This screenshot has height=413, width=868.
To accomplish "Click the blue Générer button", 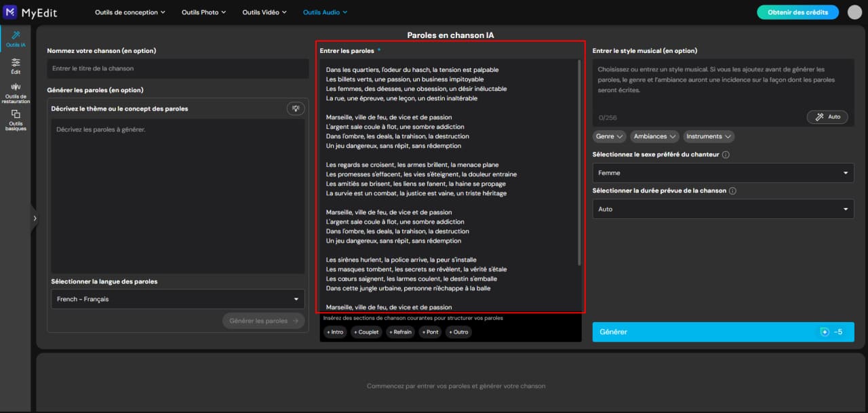I will tap(723, 332).
